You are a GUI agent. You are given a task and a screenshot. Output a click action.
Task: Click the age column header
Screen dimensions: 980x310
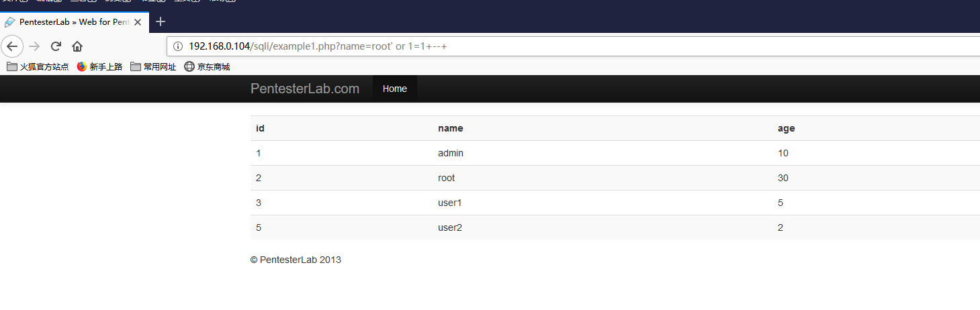click(x=786, y=128)
